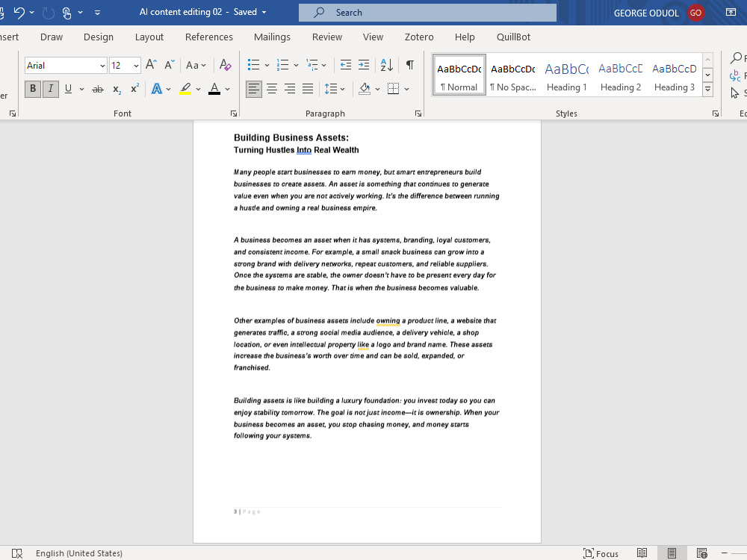This screenshot has height=560, width=747.
Task: Open the Zotero tab
Action: pyautogui.click(x=419, y=37)
